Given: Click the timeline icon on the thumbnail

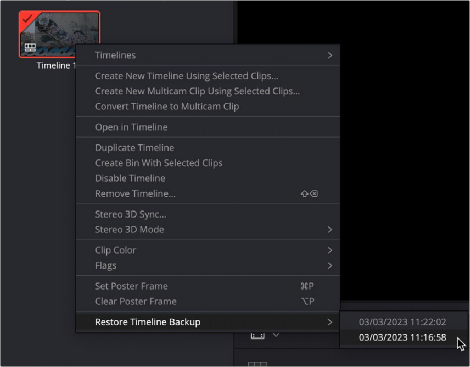Looking at the screenshot, I should pos(30,48).
